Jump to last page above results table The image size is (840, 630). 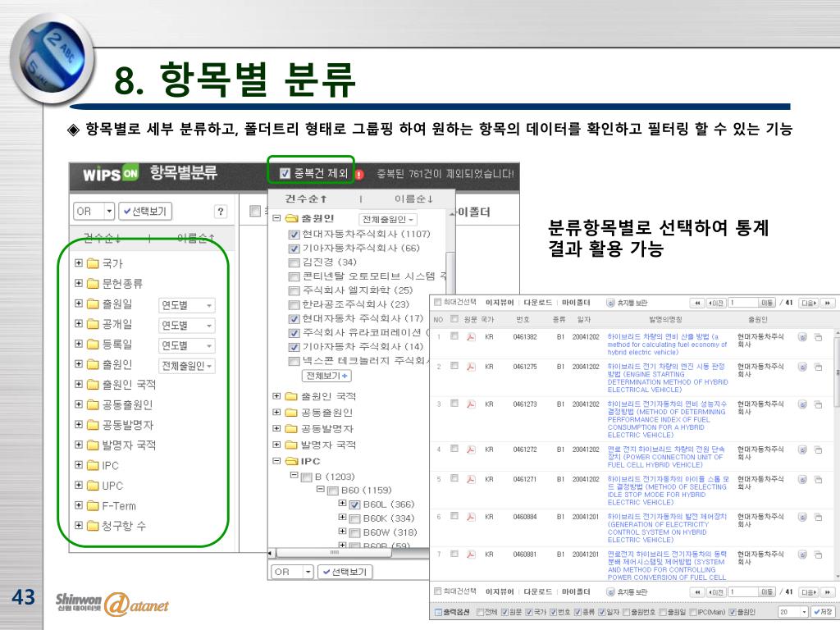point(829,304)
